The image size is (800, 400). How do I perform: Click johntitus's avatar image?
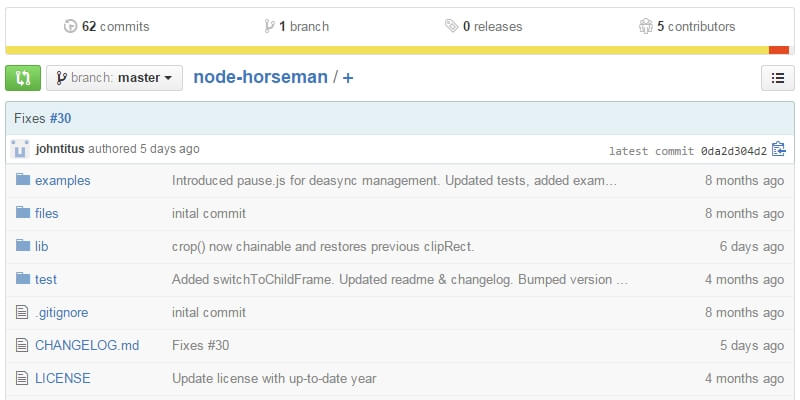[20, 150]
